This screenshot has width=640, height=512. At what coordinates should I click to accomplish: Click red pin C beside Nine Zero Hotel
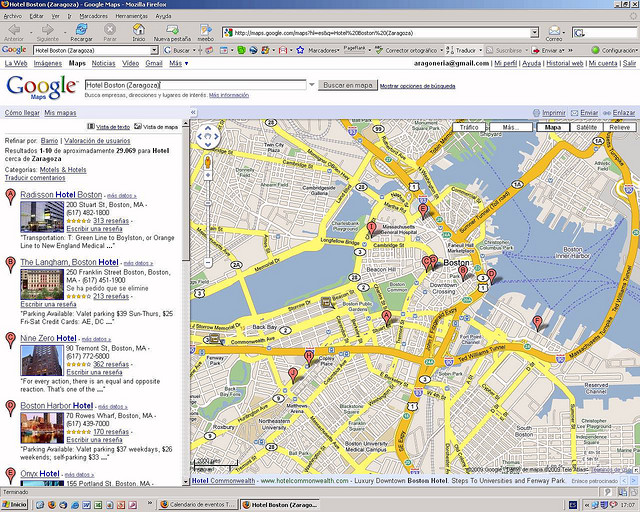tap(11, 340)
